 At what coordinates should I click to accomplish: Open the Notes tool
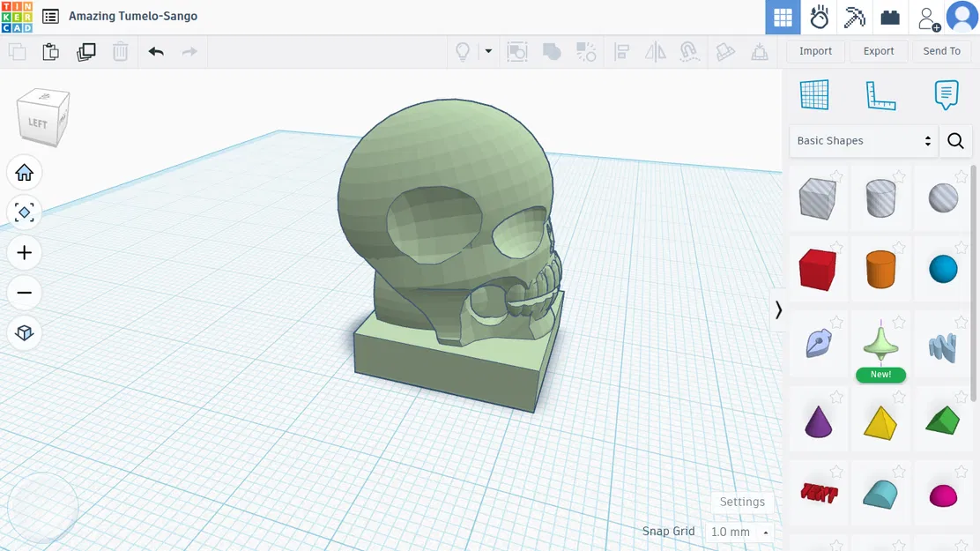[x=946, y=94]
